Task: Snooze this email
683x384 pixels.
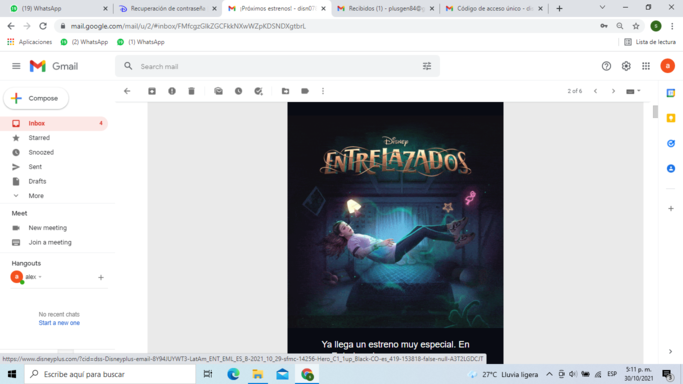Action: pos(238,91)
